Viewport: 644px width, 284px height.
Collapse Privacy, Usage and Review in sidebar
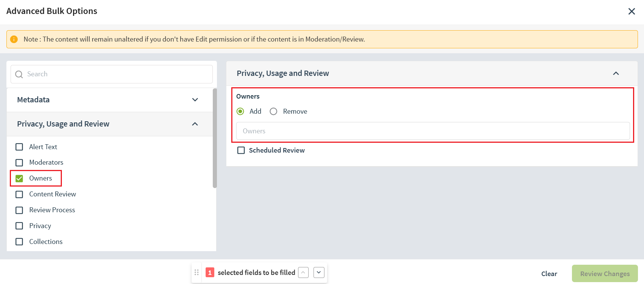110,124
